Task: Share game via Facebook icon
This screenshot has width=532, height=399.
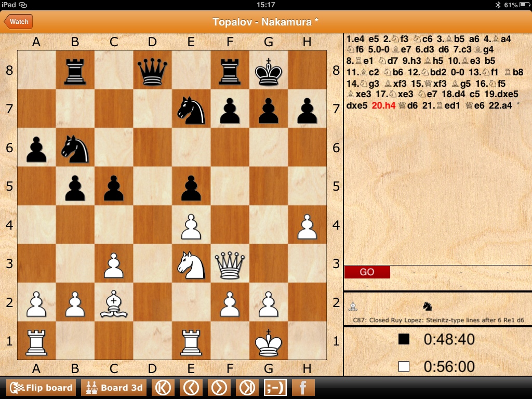Action: [x=303, y=388]
